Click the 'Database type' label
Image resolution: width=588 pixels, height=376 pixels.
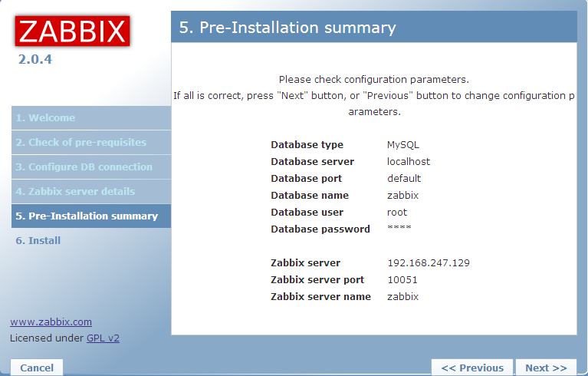pyautogui.click(x=307, y=145)
